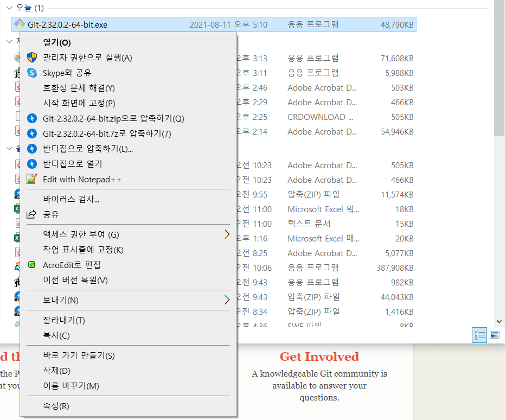Click the Git-2.32.0.2-64-bit.exe file name
The image size is (506, 420).
[x=67, y=24]
